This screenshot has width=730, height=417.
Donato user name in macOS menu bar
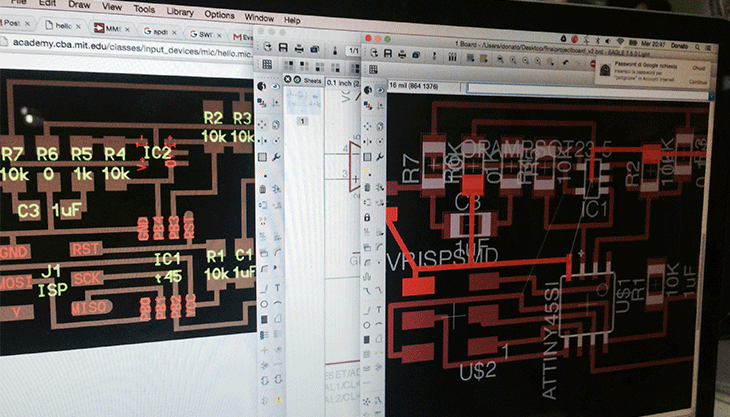coord(679,46)
